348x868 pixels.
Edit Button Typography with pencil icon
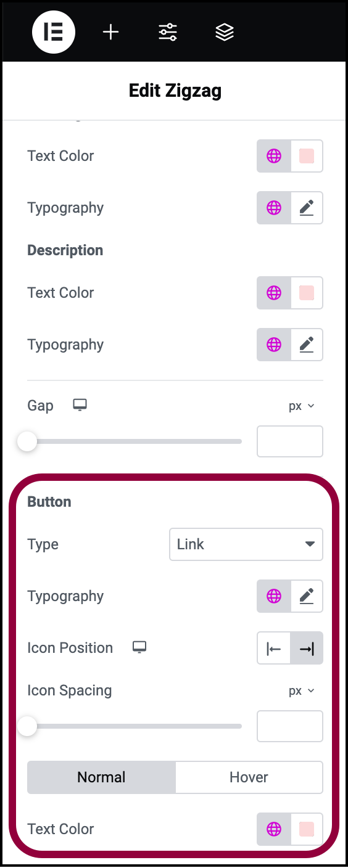(x=307, y=596)
